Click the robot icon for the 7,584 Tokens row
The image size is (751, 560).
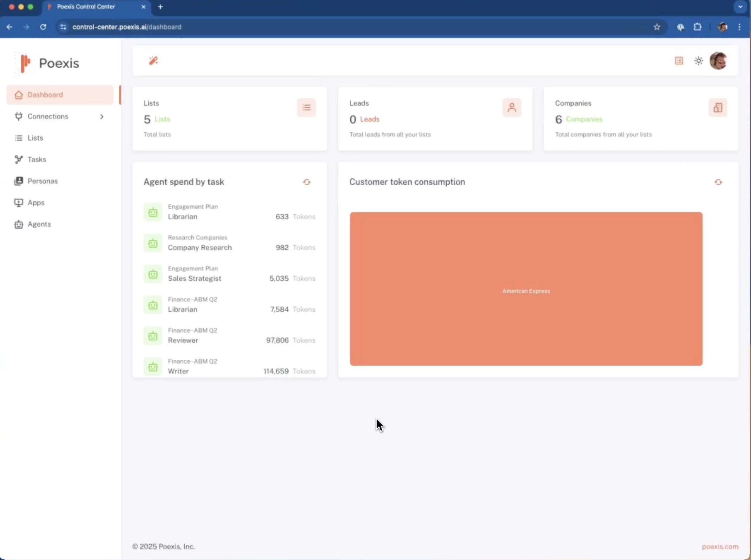pyautogui.click(x=153, y=305)
